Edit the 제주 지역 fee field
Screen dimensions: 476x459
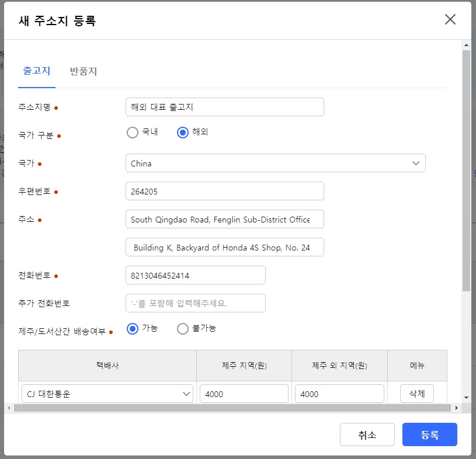pyautogui.click(x=244, y=394)
